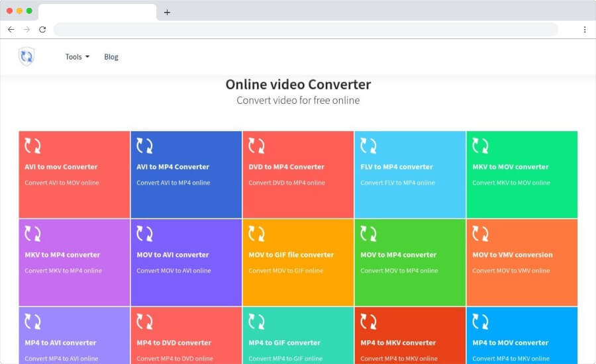Click convert icon on MKV to MP4 card

point(32,234)
